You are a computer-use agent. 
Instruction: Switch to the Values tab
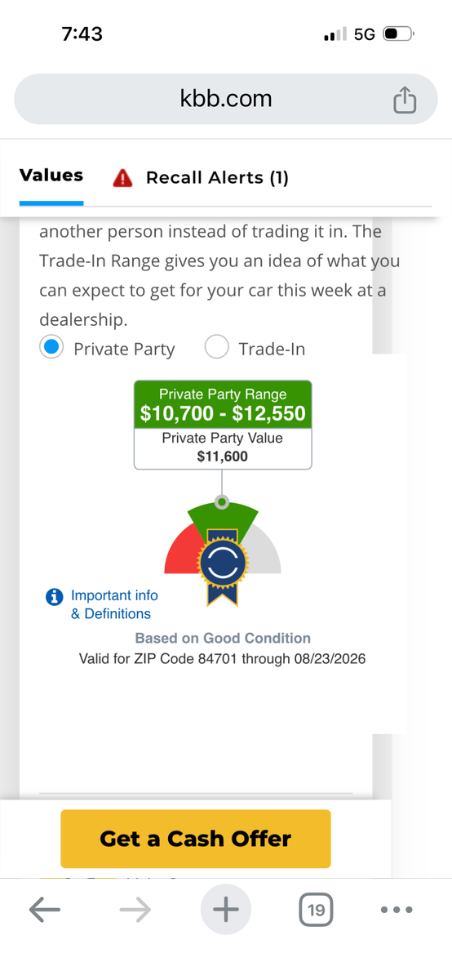pyautogui.click(x=51, y=176)
